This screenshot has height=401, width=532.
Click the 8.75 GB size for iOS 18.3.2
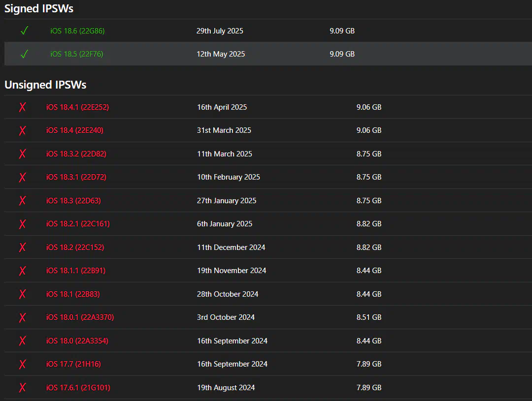pyautogui.click(x=369, y=154)
